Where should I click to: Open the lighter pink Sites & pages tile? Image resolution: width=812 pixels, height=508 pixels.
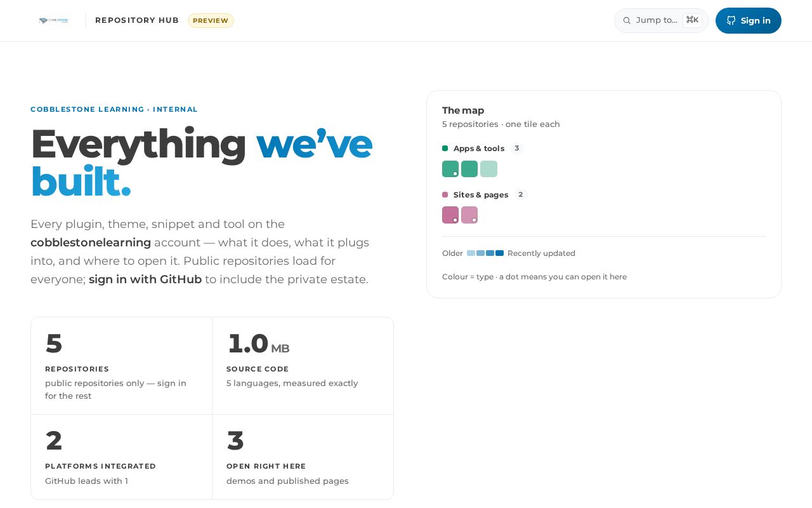[x=469, y=215]
